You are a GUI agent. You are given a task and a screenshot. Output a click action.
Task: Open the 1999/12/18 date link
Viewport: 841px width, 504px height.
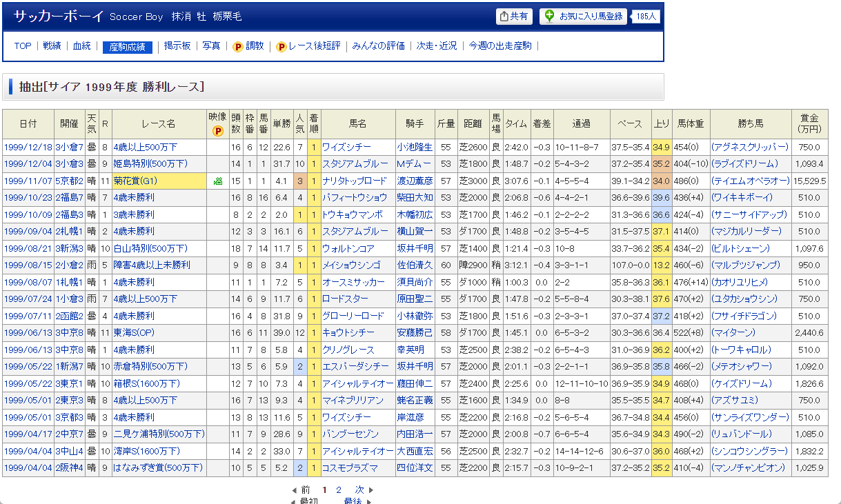point(28,147)
